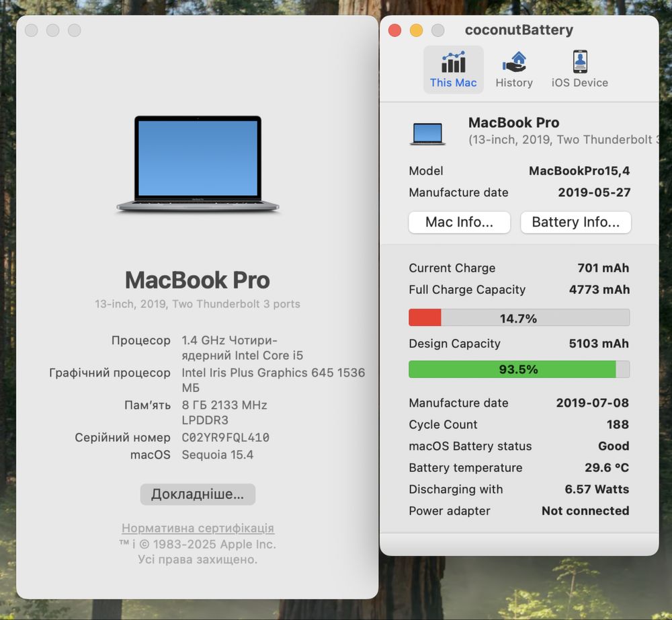This screenshot has height=620, width=672.
Task: Click the small MacBook icon in coconutBattery
Action: coord(427,134)
